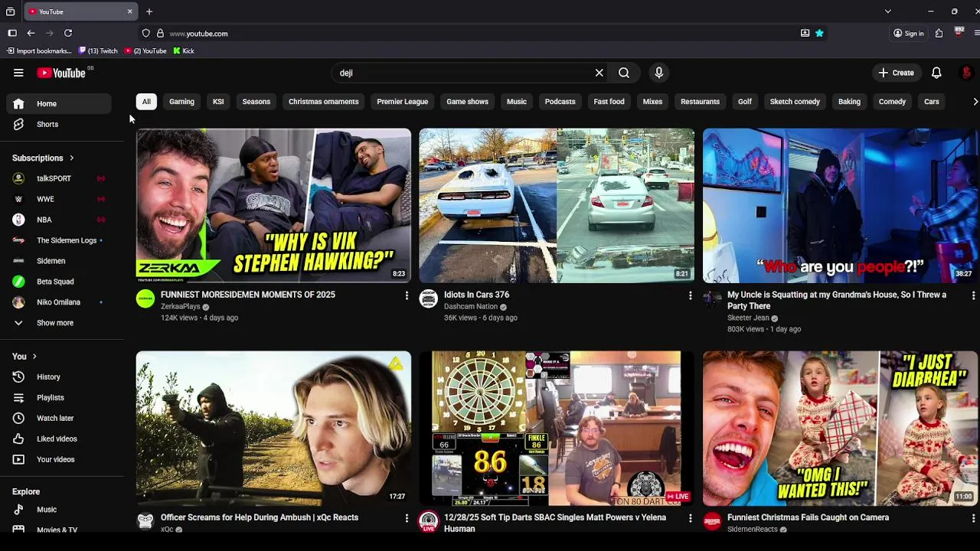The image size is (980, 551).
Task: Open more options for Officer Screams for Help video
Action: 407,518
